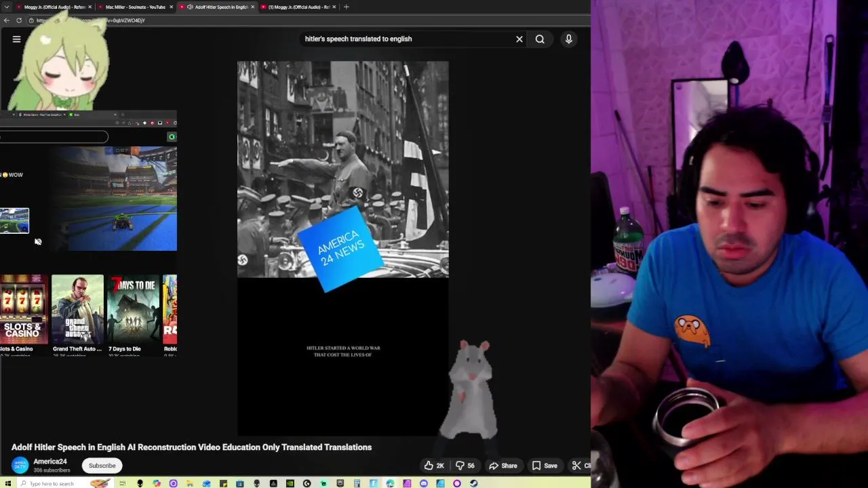Screen dimensions: 868x488
Task: Create a clip with scissors icon
Action: [580, 466]
